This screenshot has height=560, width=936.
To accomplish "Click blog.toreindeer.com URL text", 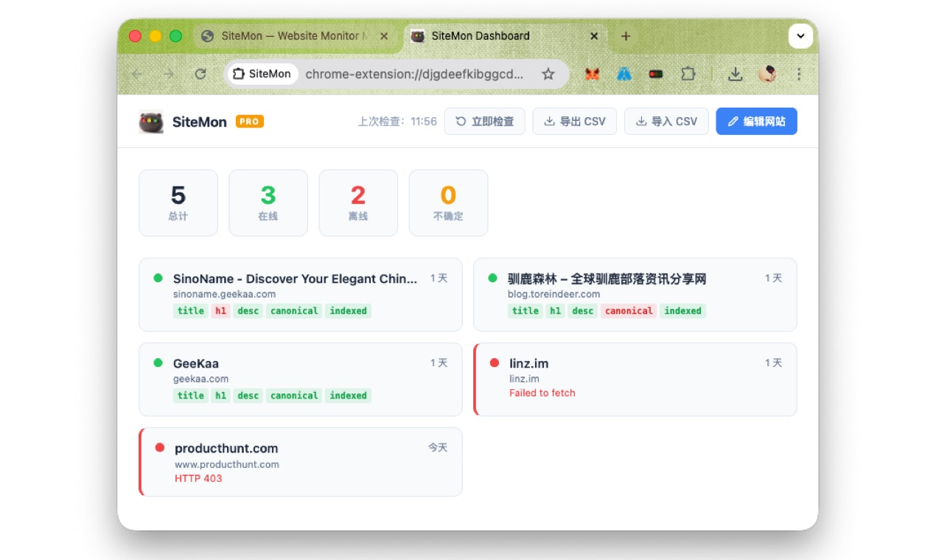I will pyautogui.click(x=554, y=294).
